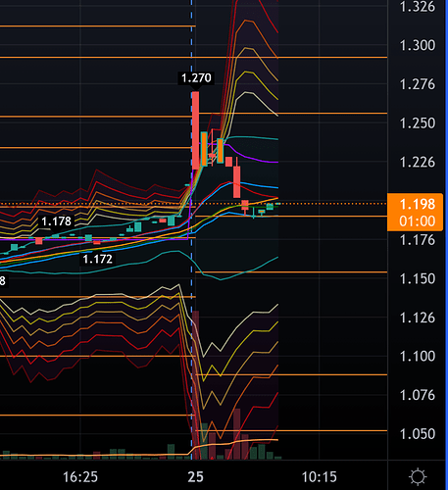The width and height of the screenshot is (448, 490).
Task: Click the 10:15 time axis label
Action: pos(319,477)
